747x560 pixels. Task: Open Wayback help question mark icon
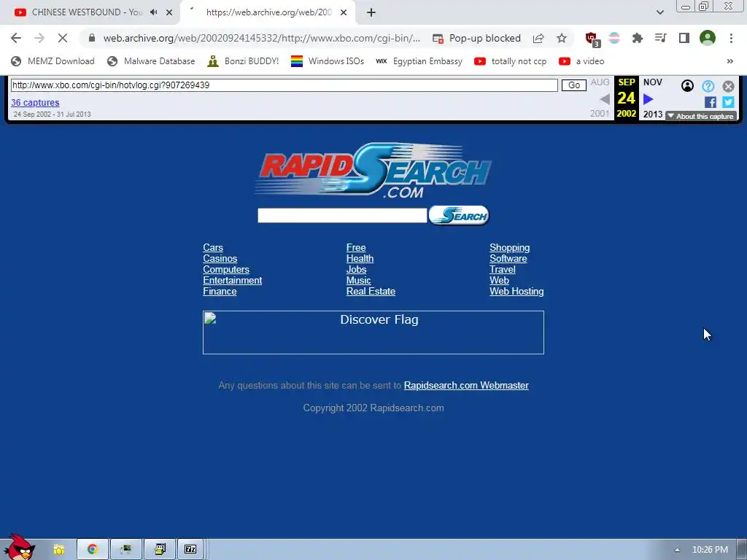click(x=708, y=86)
